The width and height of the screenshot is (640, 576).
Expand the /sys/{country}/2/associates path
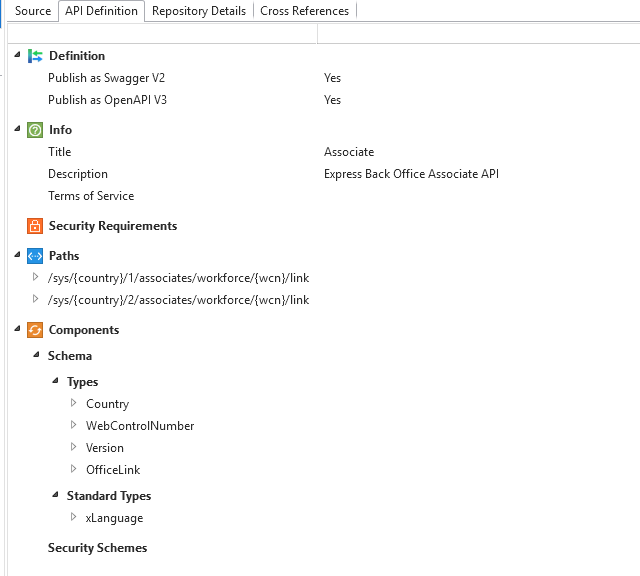coord(37,299)
